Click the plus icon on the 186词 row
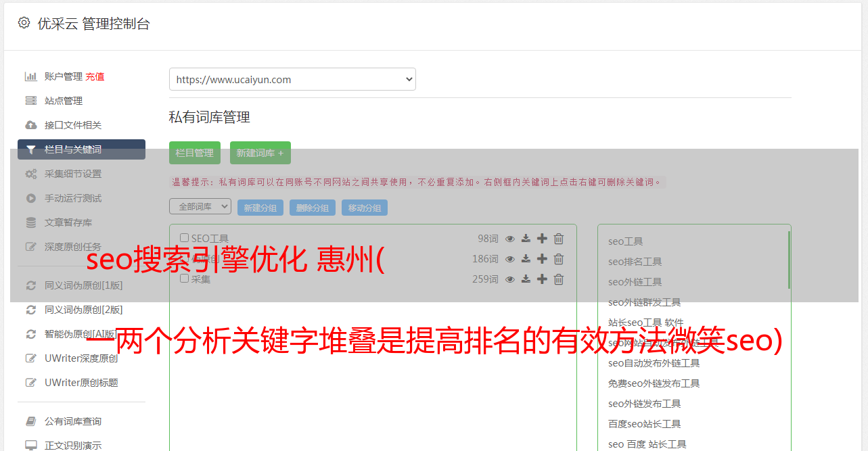 point(542,259)
